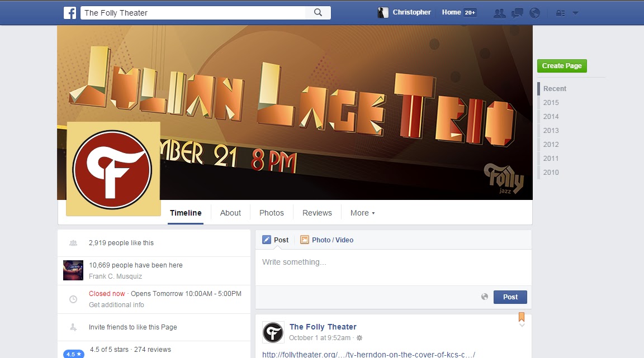Go to Home in the top bar
The image size is (644, 358).
coord(451,12)
